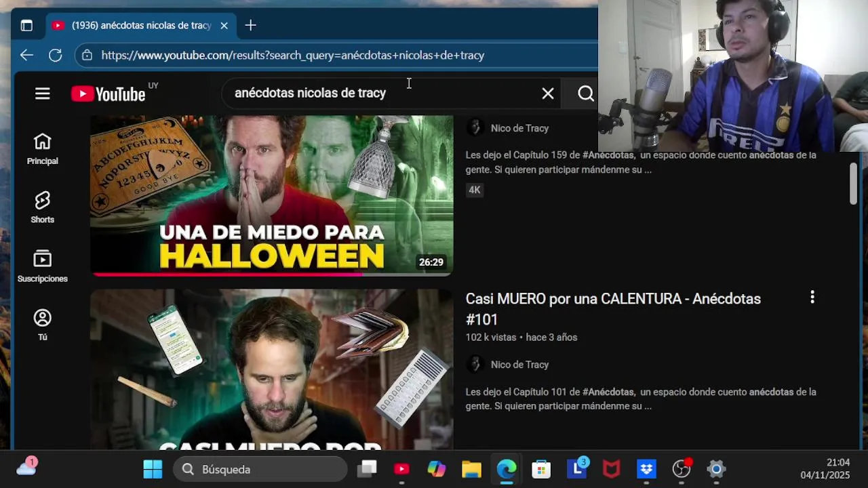868x488 pixels.
Task: Open Shorts in the sidebar
Action: point(43,207)
